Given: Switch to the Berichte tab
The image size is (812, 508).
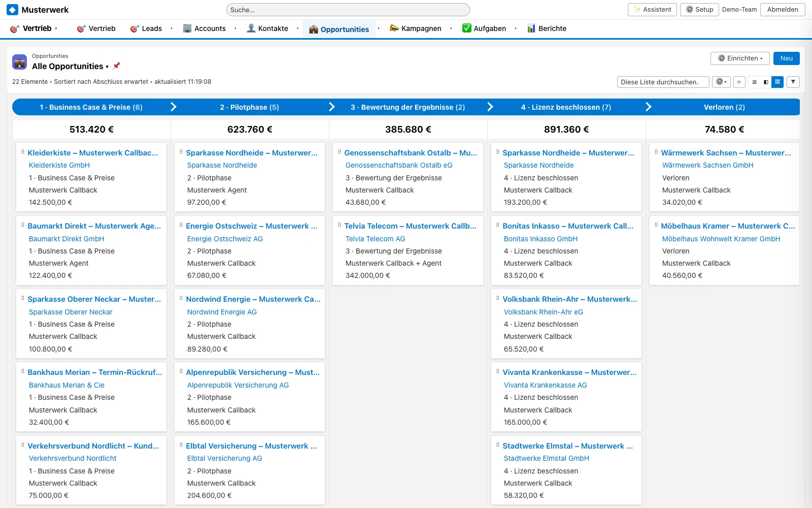Looking at the screenshot, I should click(x=547, y=29).
